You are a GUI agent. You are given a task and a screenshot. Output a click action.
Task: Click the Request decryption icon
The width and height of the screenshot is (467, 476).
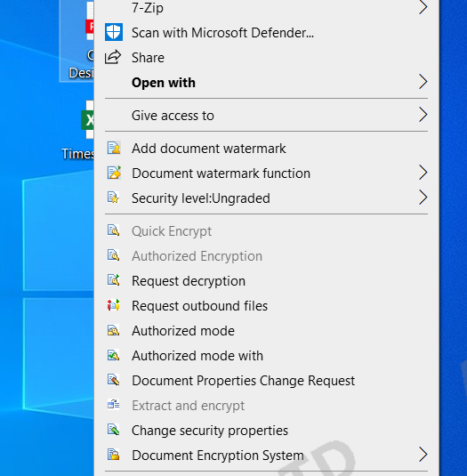tap(114, 280)
